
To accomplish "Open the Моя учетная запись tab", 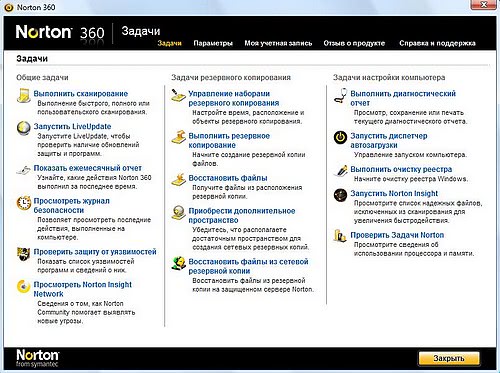I will [x=278, y=43].
